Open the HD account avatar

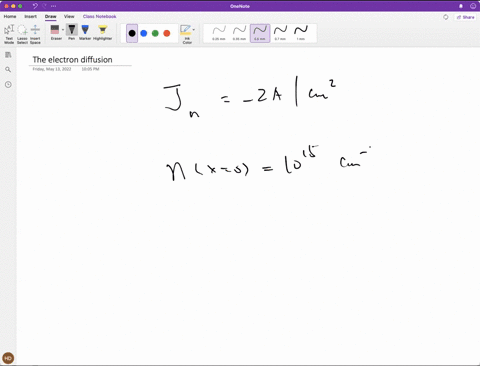click(x=8, y=358)
